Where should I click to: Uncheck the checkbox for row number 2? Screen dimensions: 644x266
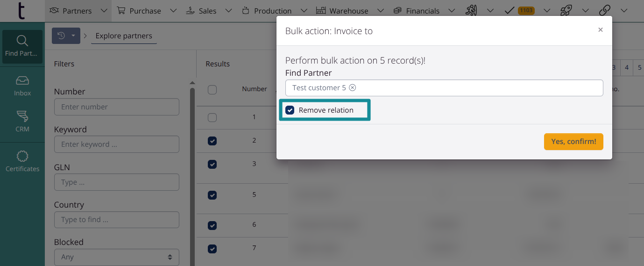point(212,141)
